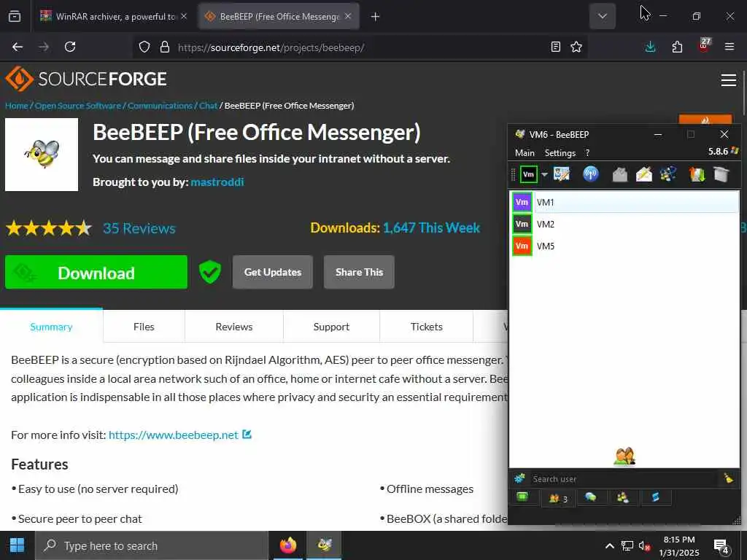The height and width of the screenshot is (560, 747).
Task: Open the file transfers icon with arrows
Action: 697,174
